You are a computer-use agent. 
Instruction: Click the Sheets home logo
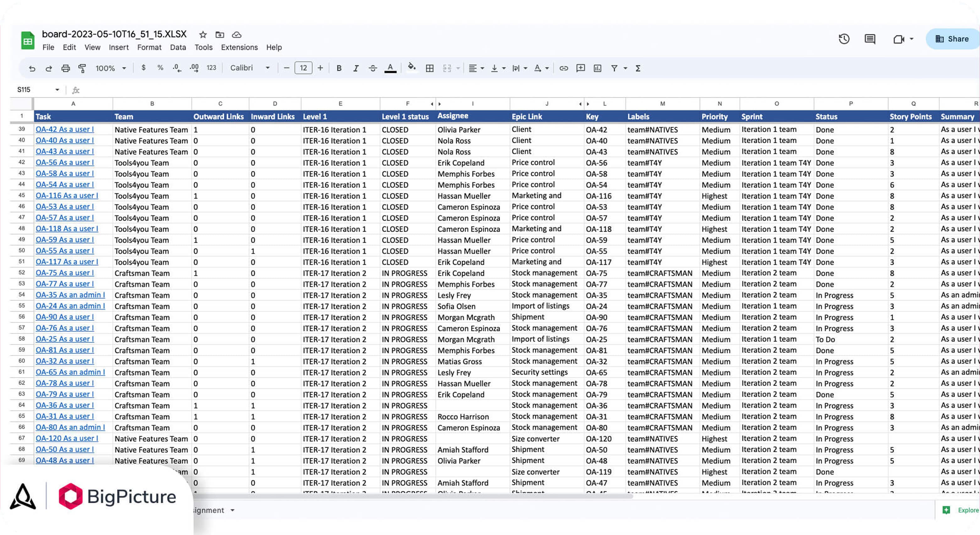pos(27,41)
